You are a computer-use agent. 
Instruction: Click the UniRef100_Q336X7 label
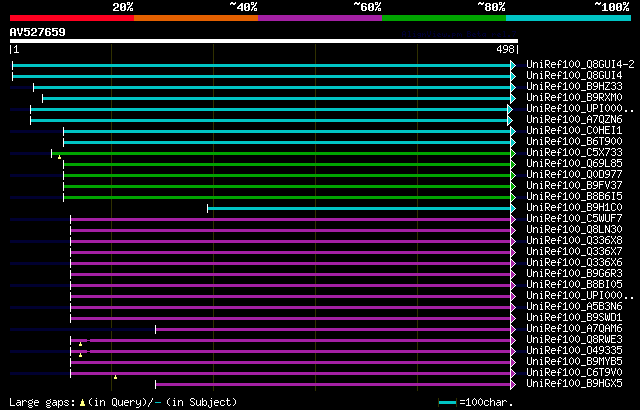click(x=574, y=252)
